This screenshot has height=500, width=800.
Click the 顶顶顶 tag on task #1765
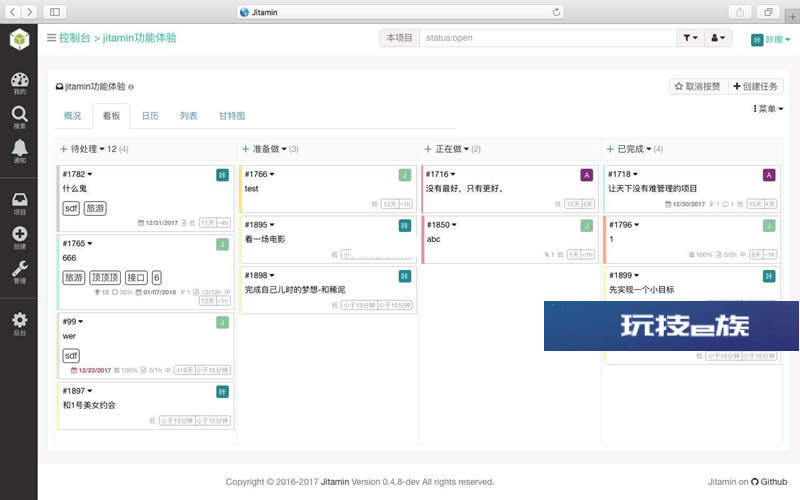pyautogui.click(x=105, y=278)
